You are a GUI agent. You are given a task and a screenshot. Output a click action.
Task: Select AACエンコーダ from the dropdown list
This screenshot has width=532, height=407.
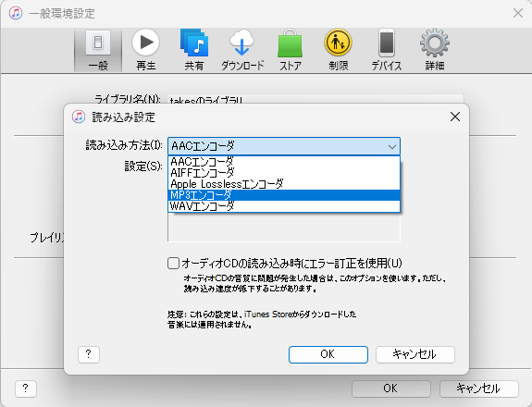point(284,162)
